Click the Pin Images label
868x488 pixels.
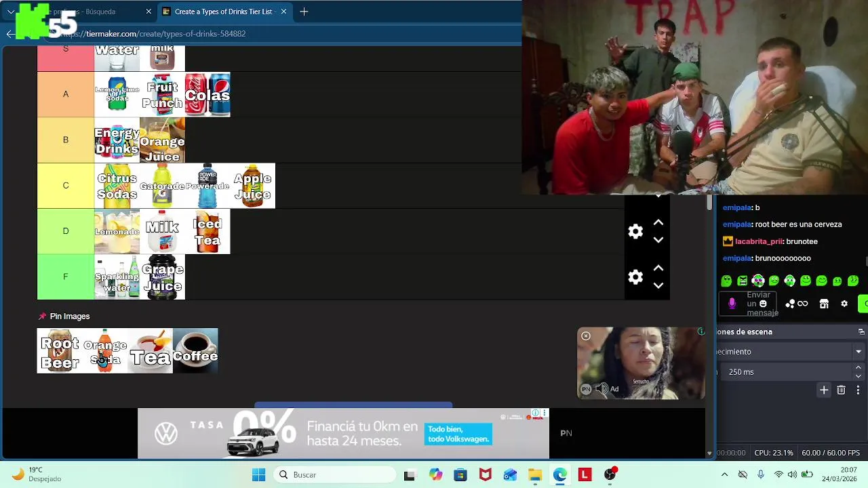coord(70,317)
